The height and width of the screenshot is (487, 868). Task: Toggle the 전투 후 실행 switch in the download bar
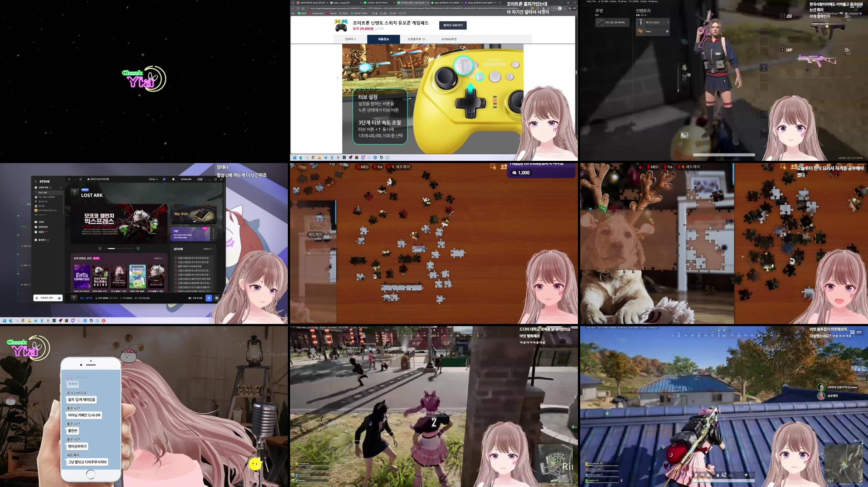point(190,298)
